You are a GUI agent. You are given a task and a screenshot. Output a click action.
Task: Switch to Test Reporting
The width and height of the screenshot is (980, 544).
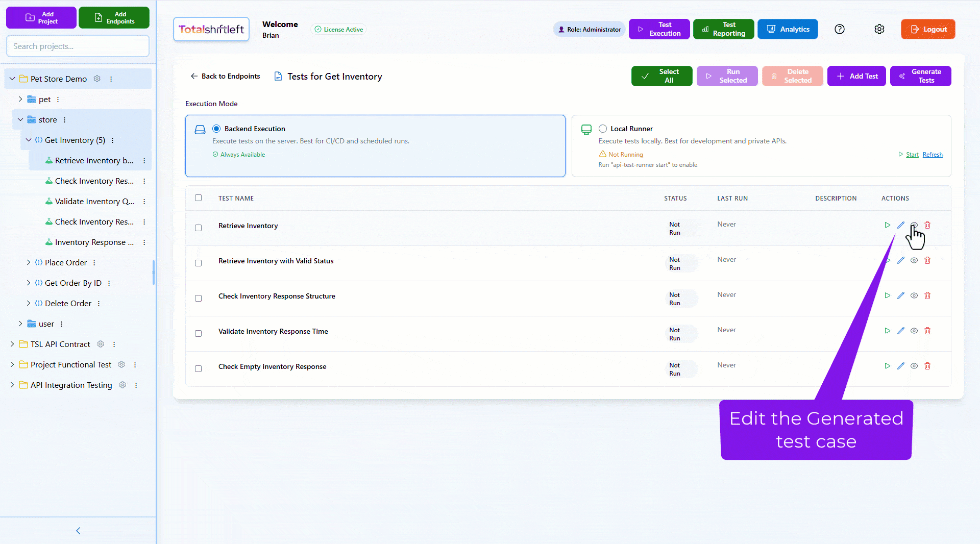(x=723, y=29)
